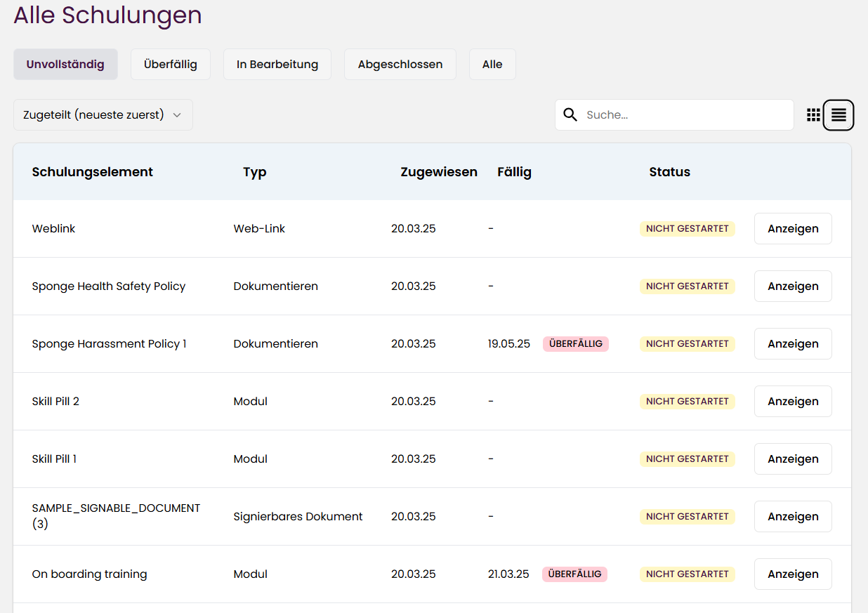
Task: Click the SAMPLE_SIGNABLE_DOCUMENT (3) title
Action: (116, 515)
